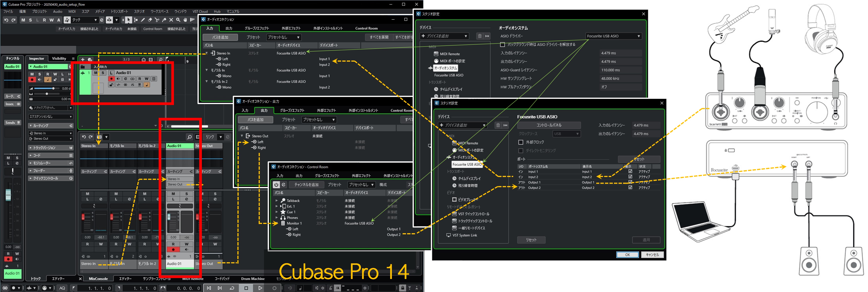Go to previous marker in transport
The height and width of the screenshot is (292, 868).
click(x=209, y=288)
